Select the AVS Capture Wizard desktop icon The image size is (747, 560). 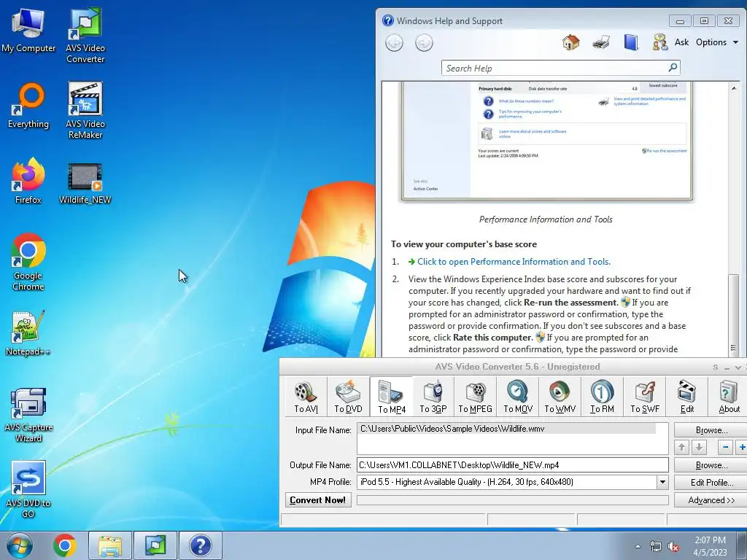[x=28, y=415]
